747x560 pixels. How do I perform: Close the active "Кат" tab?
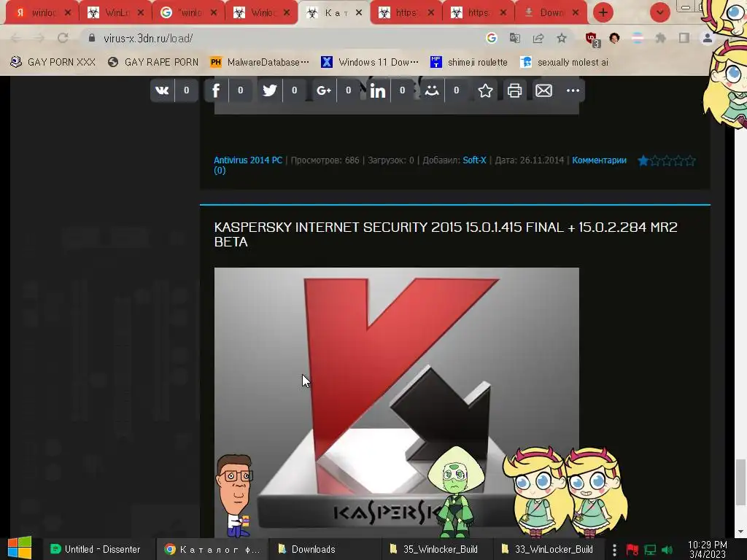[x=359, y=13]
